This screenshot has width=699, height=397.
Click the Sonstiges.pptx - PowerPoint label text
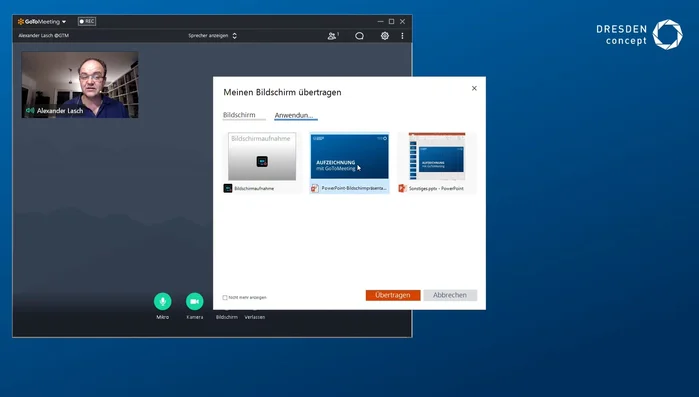[x=436, y=188]
